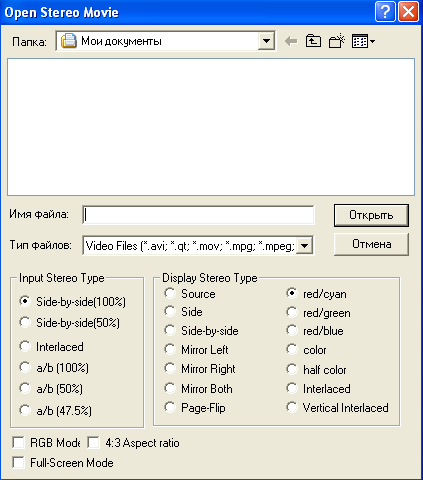Go up one folder level icon

[x=313, y=41]
